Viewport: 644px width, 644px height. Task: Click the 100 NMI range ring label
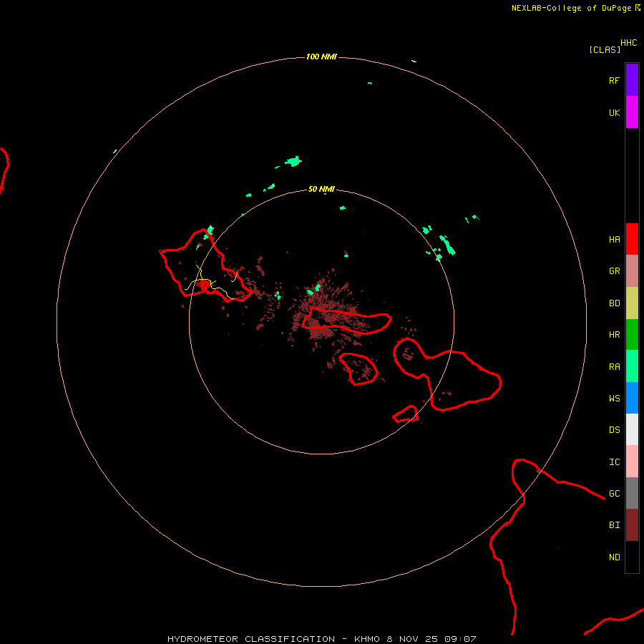tap(321, 57)
